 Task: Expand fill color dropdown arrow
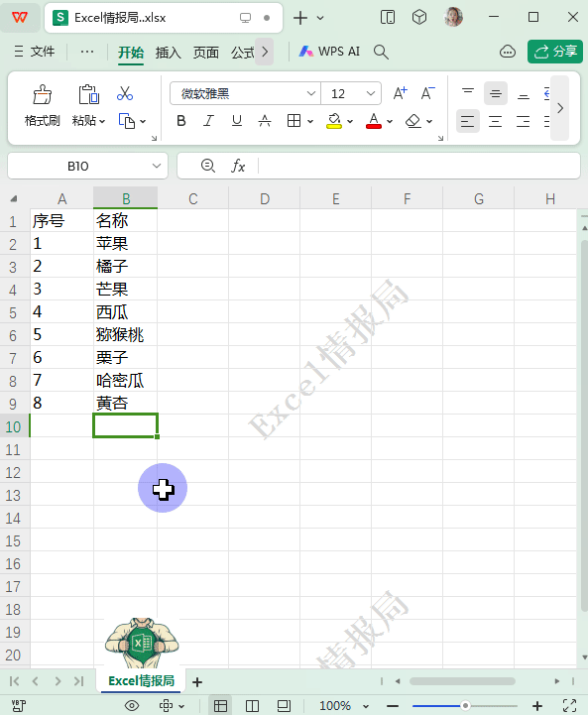point(350,121)
